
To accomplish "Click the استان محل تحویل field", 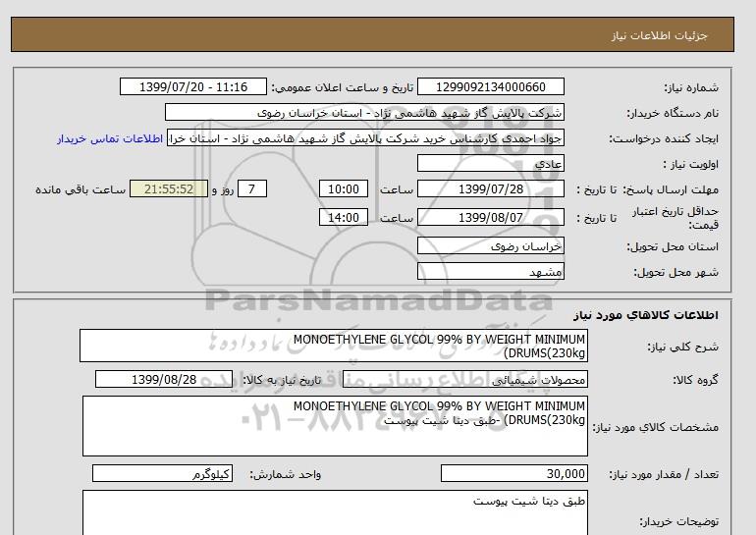I will click(491, 246).
